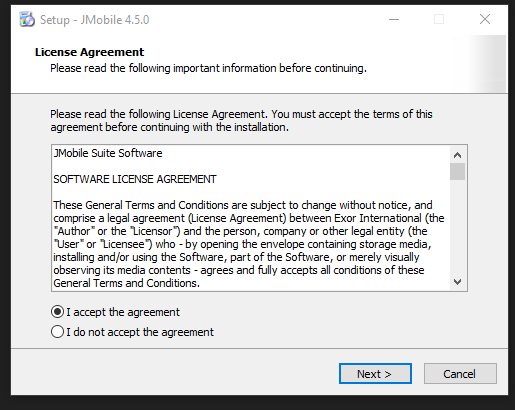Select the 'I accept the agreement' radio button

click(57, 312)
